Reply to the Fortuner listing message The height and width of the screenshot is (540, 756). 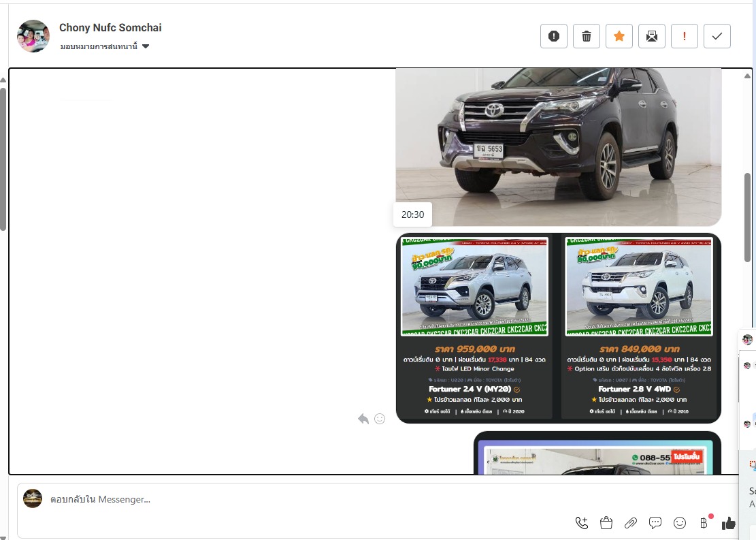(x=363, y=419)
